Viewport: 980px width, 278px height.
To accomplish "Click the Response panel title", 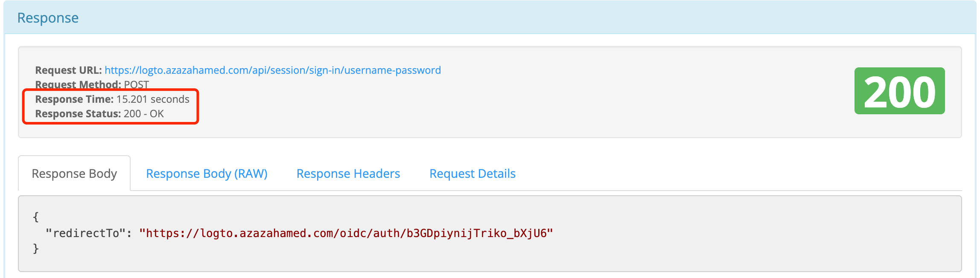I will pos(48,18).
